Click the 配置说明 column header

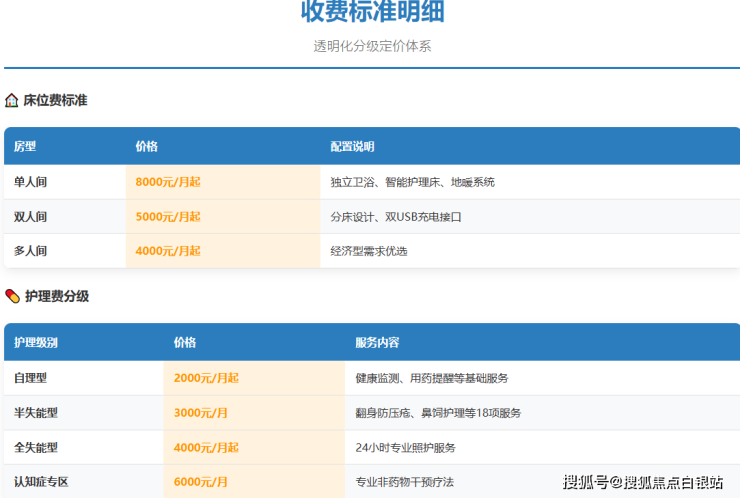coord(352,147)
